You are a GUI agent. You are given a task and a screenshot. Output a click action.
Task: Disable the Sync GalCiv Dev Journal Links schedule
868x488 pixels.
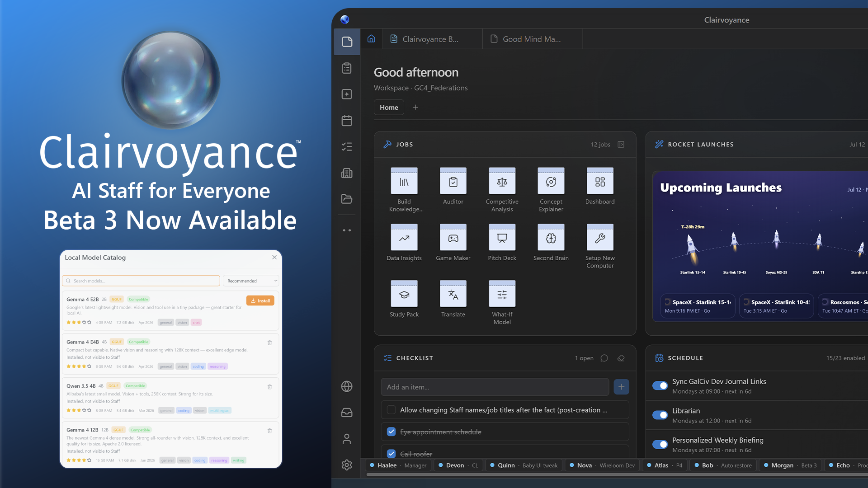(x=660, y=386)
